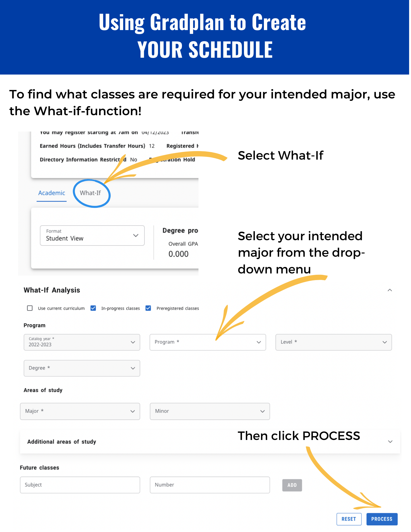Open the Level dropdown menu
Screen dimensions: 411x532
(333, 342)
